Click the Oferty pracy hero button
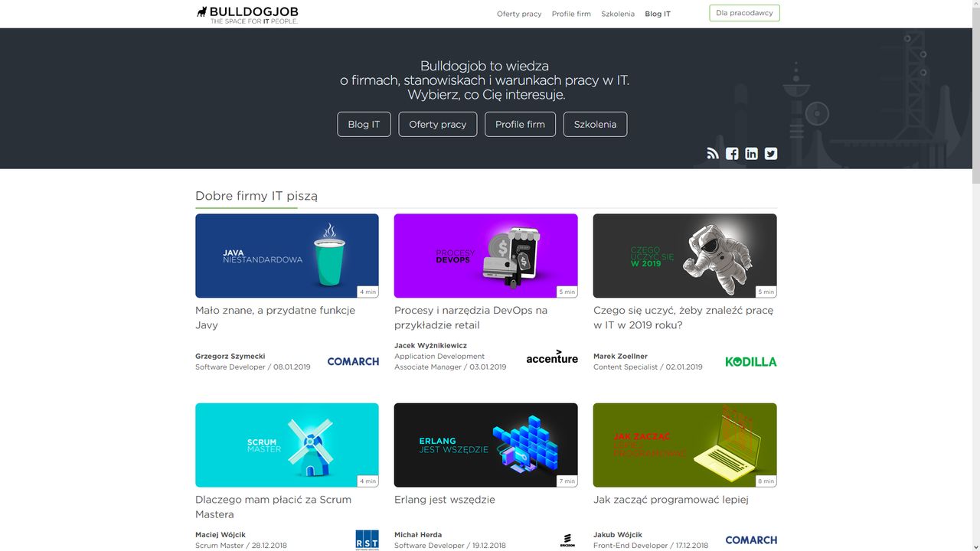 tap(437, 124)
